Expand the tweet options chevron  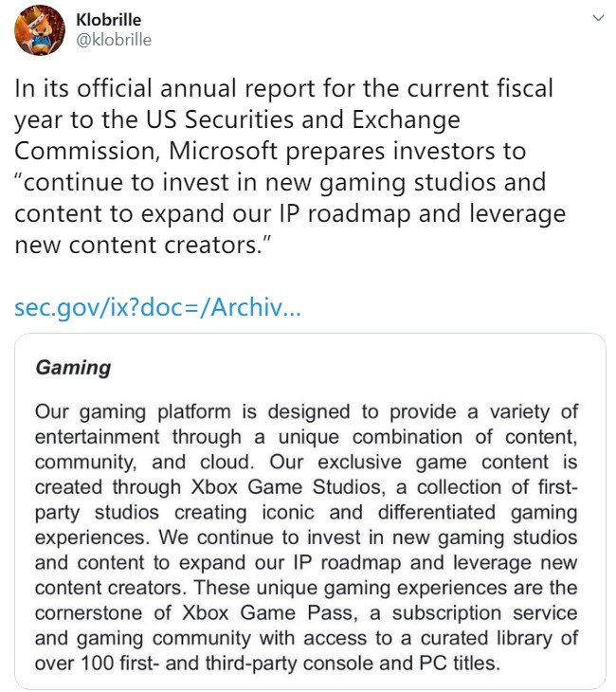pyautogui.click(x=598, y=18)
